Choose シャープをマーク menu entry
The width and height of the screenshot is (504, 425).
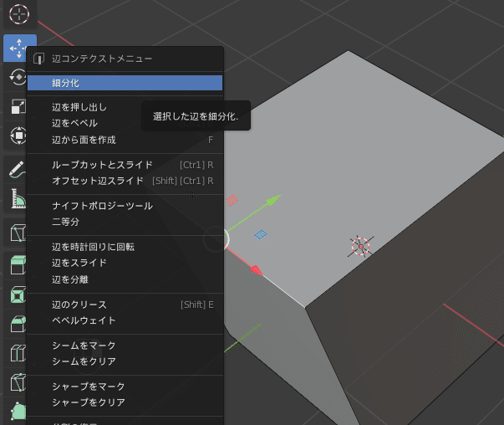[x=125, y=387]
